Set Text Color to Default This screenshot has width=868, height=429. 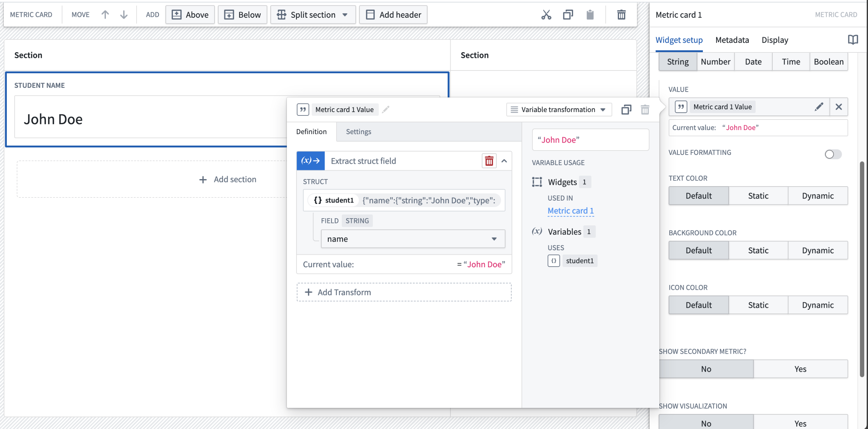[698, 196]
